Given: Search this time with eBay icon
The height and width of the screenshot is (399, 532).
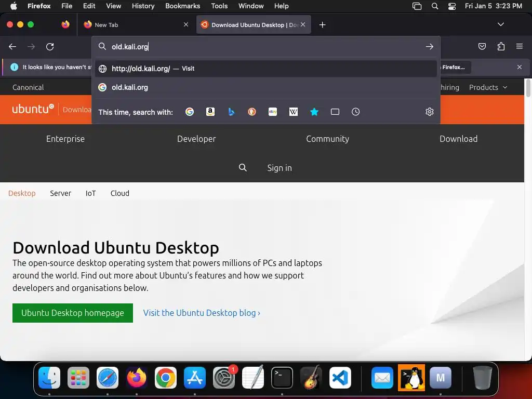Looking at the screenshot, I should point(273,112).
